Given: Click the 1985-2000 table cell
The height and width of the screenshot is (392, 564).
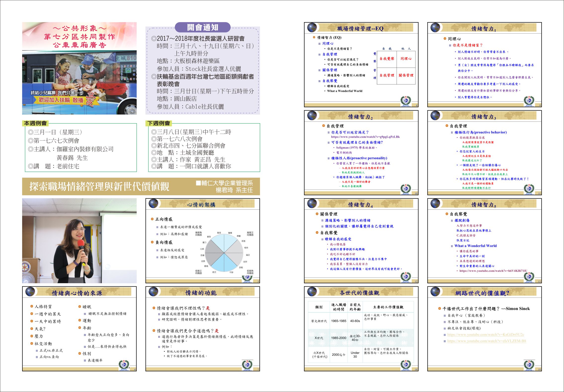Looking at the screenshot, I should tap(339, 338).
